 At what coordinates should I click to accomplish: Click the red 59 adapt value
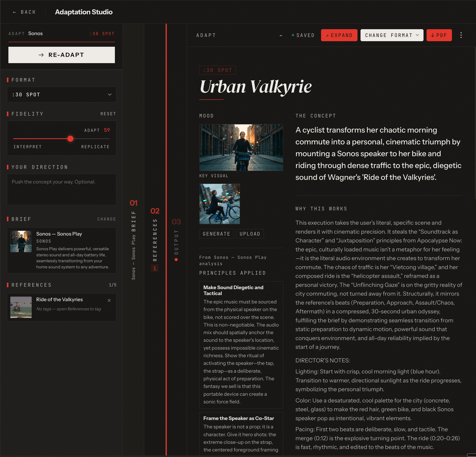click(x=107, y=130)
